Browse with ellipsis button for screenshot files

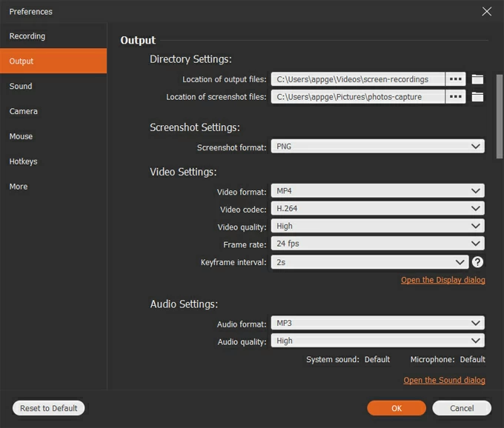[x=456, y=97]
